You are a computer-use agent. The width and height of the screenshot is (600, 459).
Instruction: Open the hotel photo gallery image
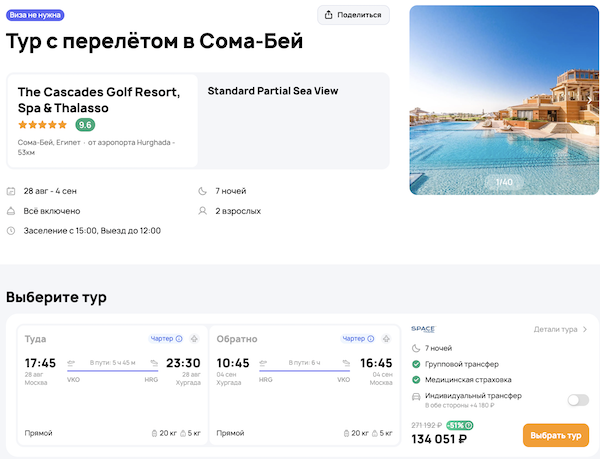(x=503, y=100)
